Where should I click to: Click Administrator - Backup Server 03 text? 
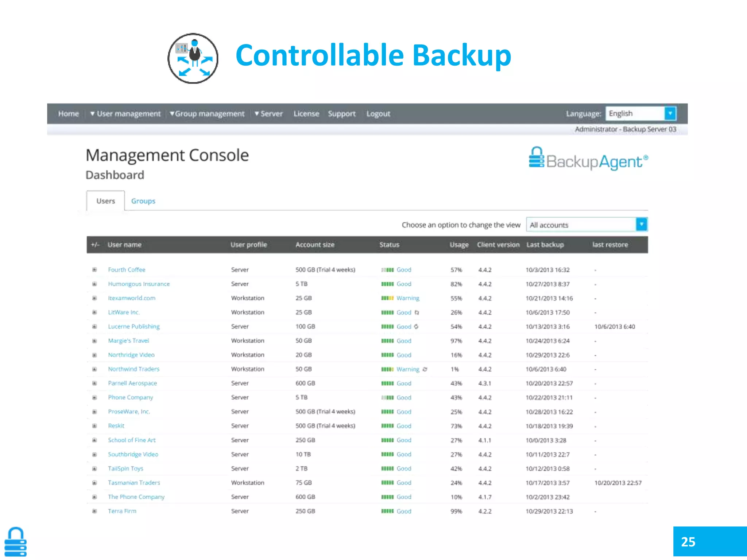pyautogui.click(x=626, y=129)
